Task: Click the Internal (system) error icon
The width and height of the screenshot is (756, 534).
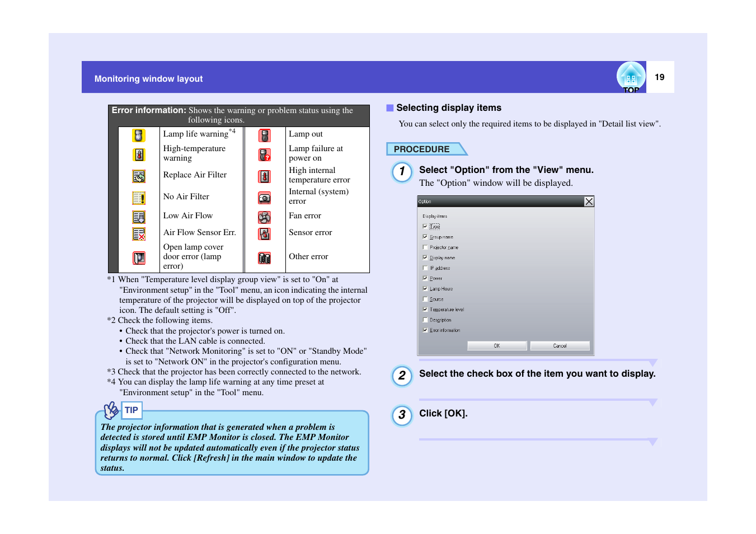Action: pyautogui.click(x=265, y=198)
